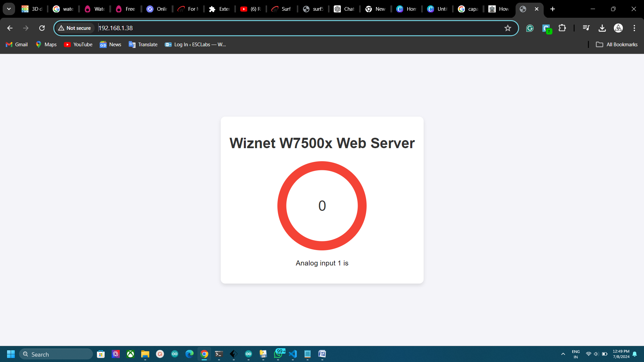The height and width of the screenshot is (362, 644).
Task: Switch to the How tab
Action: (x=499, y=9)
